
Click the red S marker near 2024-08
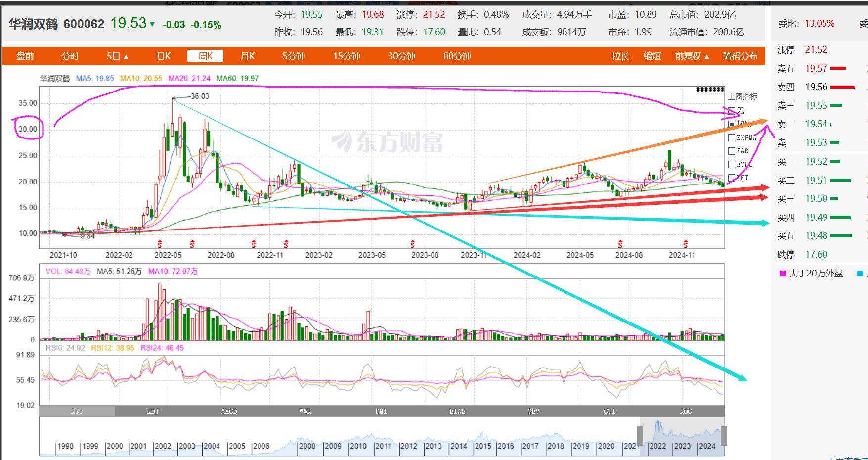click(x=620, y=244)
